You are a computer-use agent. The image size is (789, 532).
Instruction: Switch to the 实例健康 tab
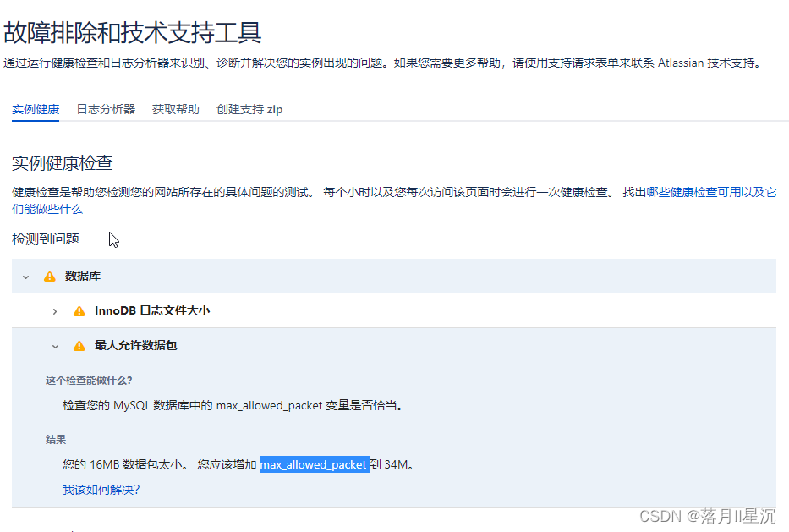coord(36,109)
